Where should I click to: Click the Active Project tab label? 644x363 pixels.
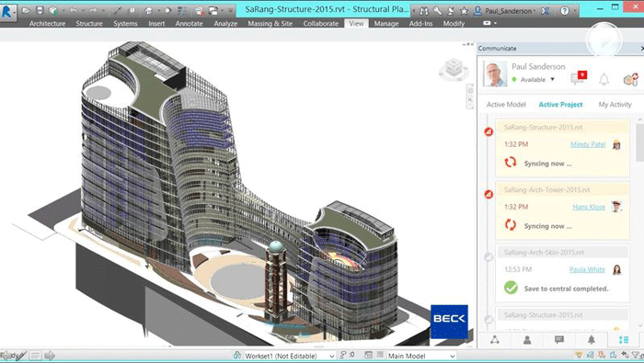point(560,105)
